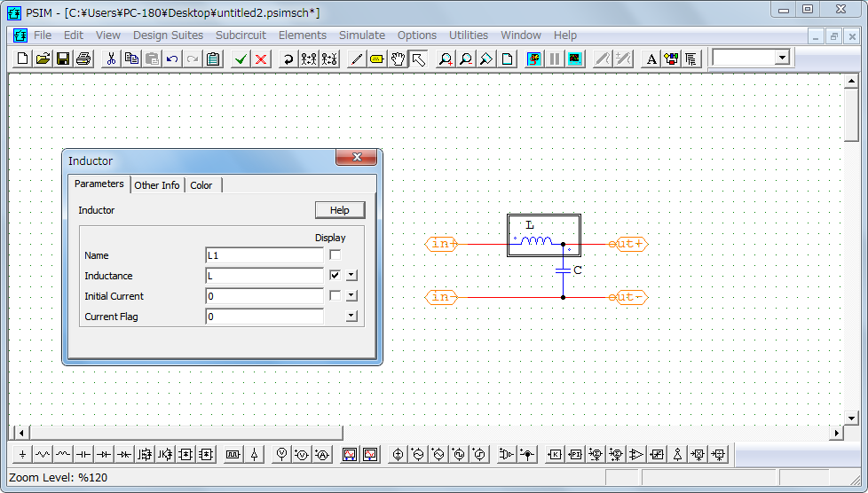Screen dimensions: 868x493
Task: Activate the hand pan tool
Action: [x=398, y=59]
